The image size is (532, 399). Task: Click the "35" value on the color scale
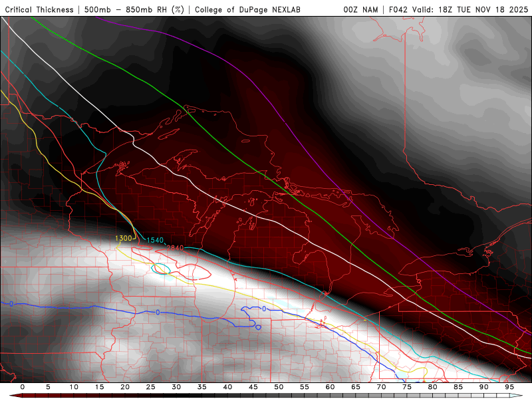point(202,387)
